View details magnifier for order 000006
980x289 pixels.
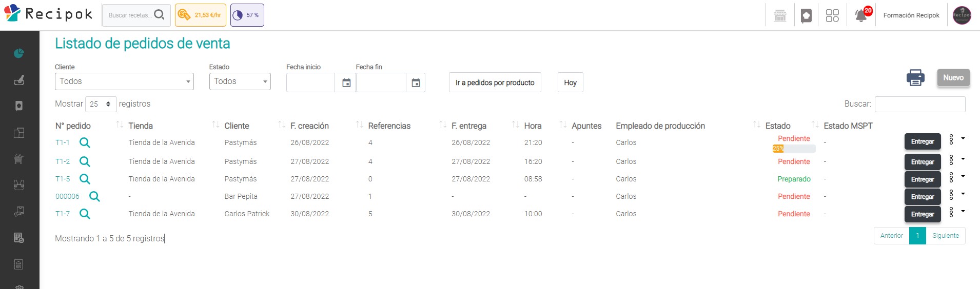(x=94, y=197)
